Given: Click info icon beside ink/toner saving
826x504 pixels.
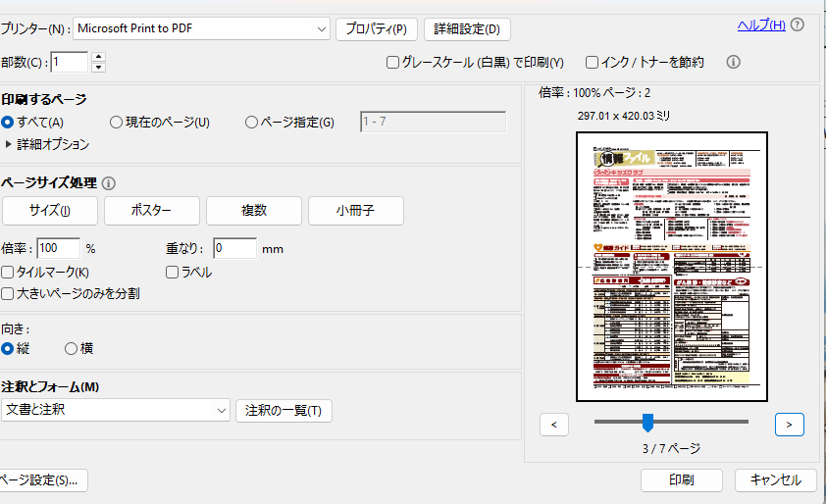Looking at the screenshot, I should tap(733, 62).
